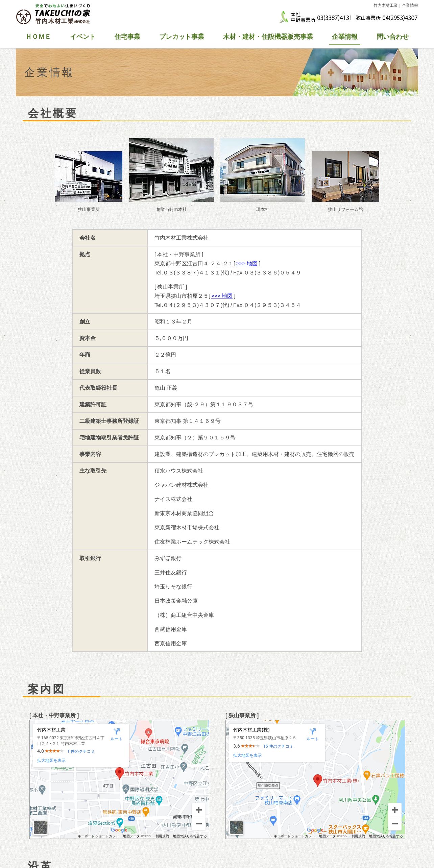Click the 亀山 正義 representative name
The width and height of the screenshot is (434, 868).
166,388
